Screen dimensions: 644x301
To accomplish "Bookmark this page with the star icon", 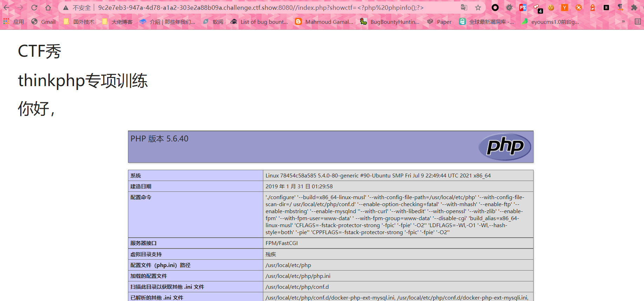I will pos(478,7).
